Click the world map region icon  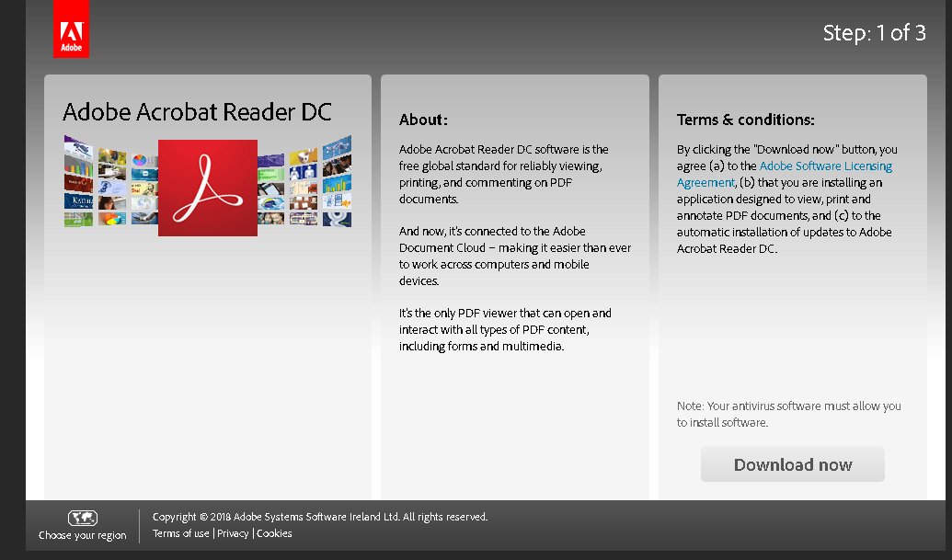tap(83, 518)
